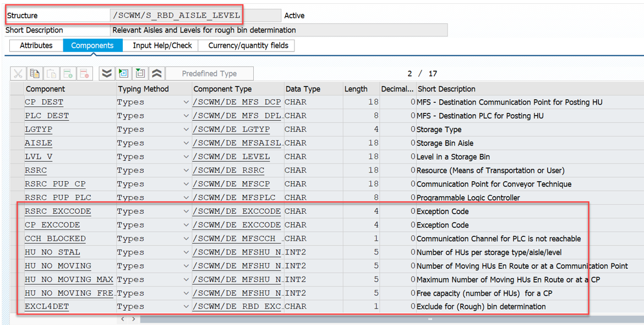Open Typing Method dropdown for CCH_BLOCKED

pos(186,239)
